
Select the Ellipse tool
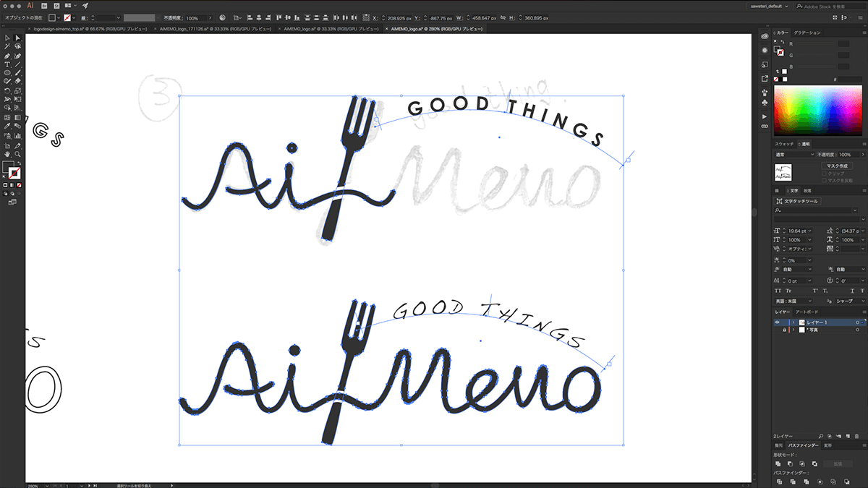click(x=7, y=73)
